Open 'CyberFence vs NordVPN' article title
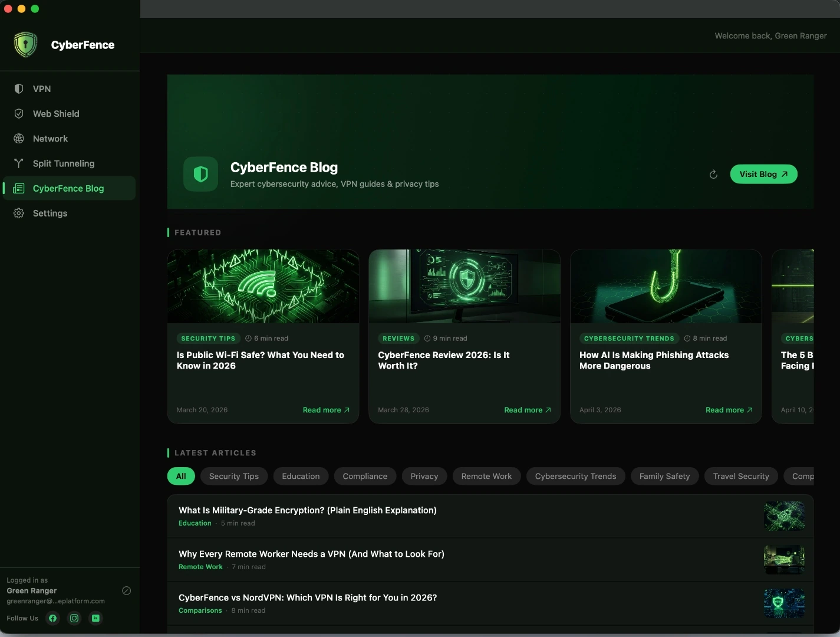This screenshot has height=637, width=840. click(308, 597)
